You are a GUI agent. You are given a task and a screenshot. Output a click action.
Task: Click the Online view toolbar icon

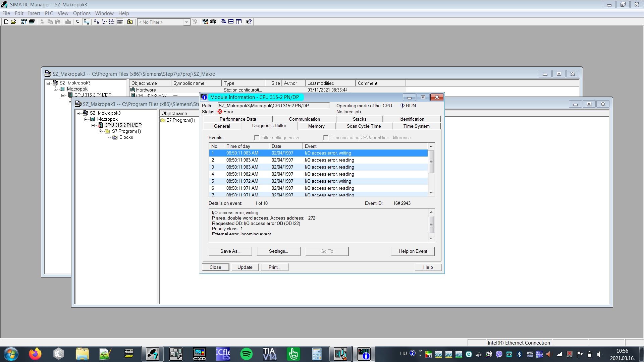pyautogui.click(x=86, y=22)
